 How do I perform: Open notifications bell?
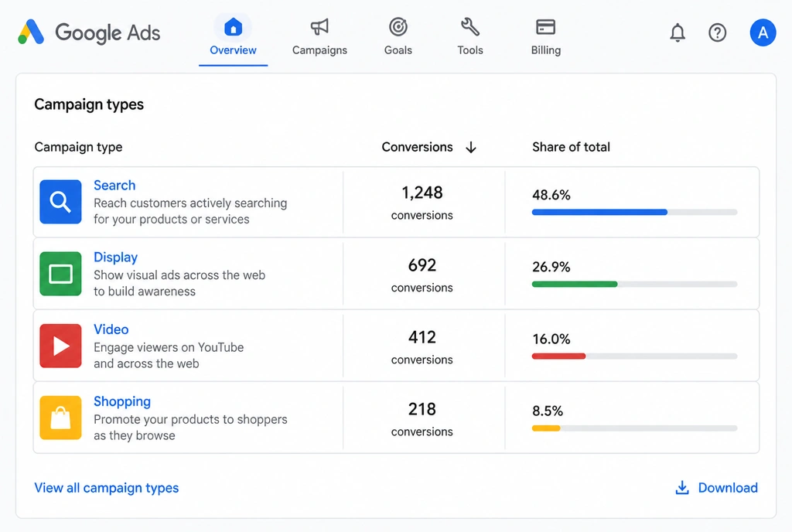[678, 32]
